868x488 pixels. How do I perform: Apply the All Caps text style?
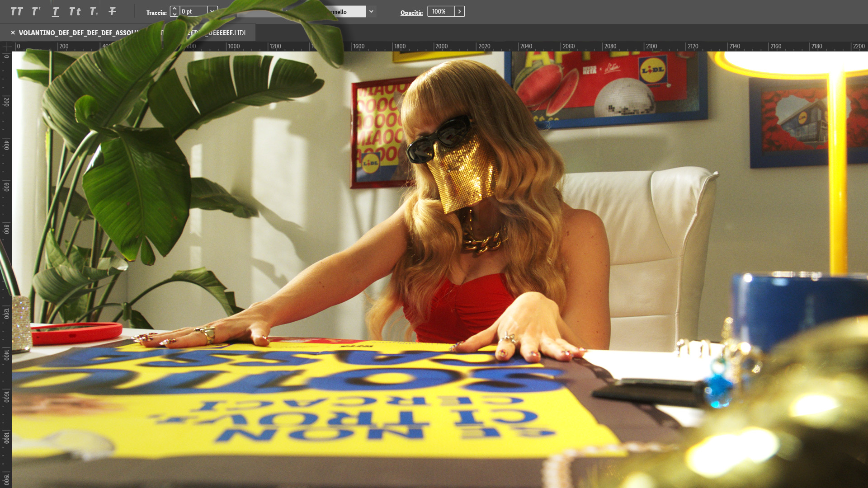(17, 12)
